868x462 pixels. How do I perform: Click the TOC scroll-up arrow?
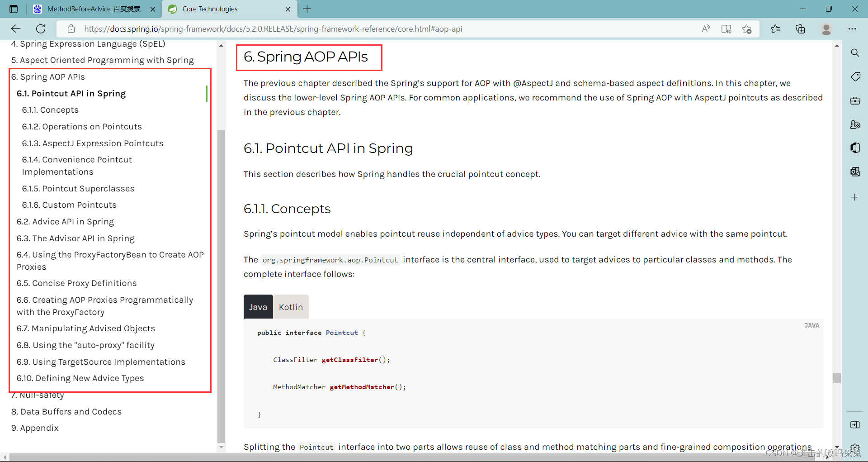coord(221,45)
